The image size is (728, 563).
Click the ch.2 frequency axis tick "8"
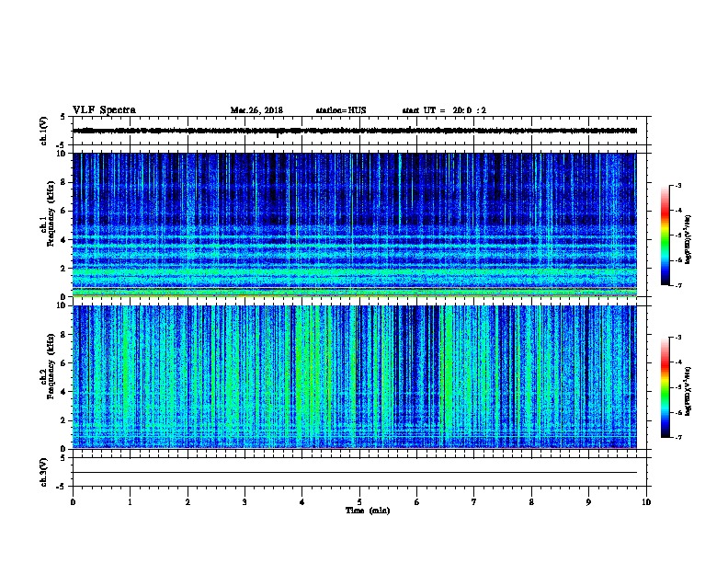[63, 335]
